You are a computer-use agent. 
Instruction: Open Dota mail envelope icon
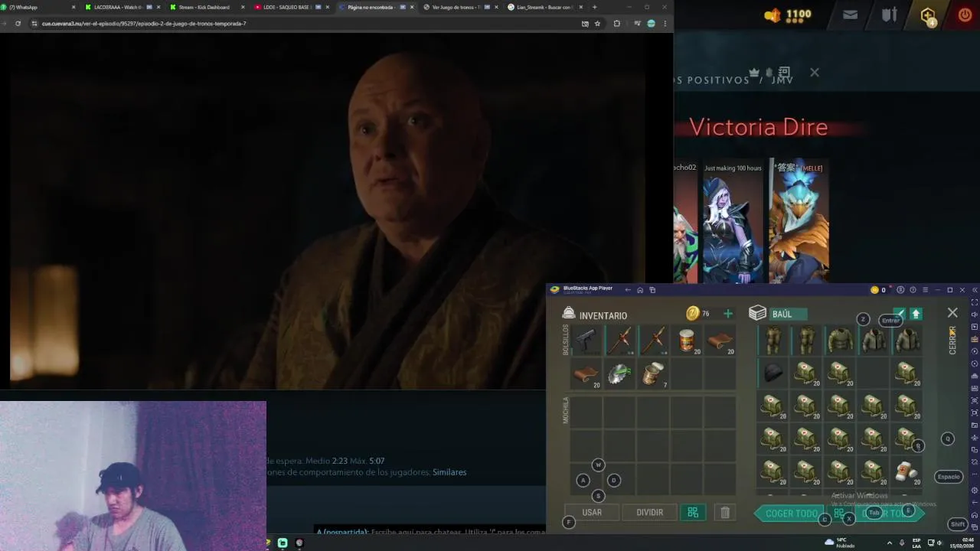pos(850,15)
